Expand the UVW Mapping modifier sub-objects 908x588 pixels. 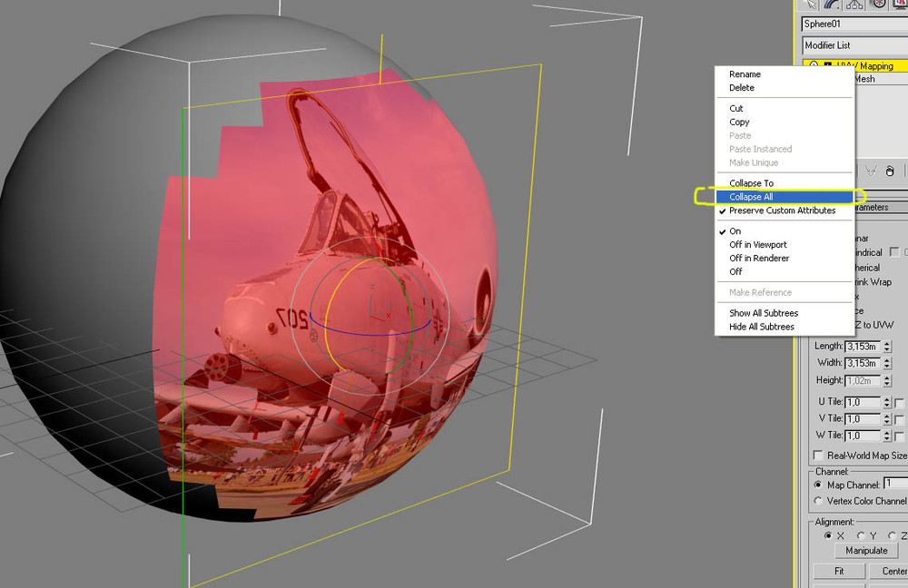click(x=828, y=65)
